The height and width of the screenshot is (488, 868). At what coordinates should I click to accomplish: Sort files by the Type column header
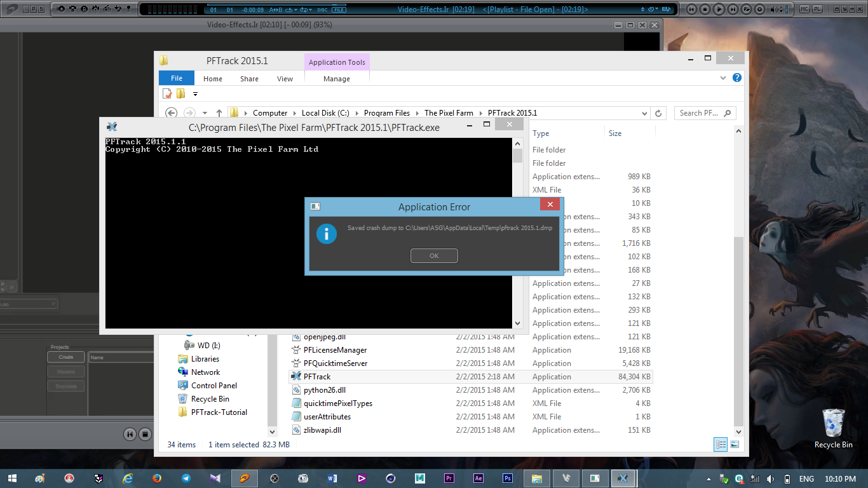[x=541, y=133]
